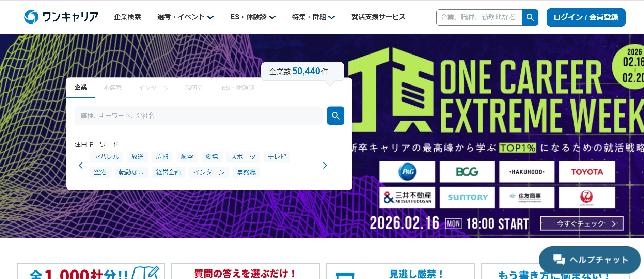Select the 本選考 tab
The image size is (644, 279).
coord(112,88)
